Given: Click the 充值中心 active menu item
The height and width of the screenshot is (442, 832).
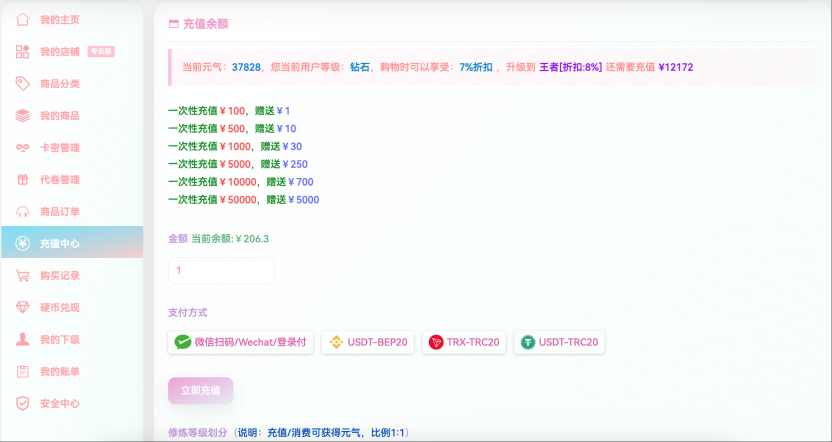Looking at the screenshot, I should (x=60, y=243).
